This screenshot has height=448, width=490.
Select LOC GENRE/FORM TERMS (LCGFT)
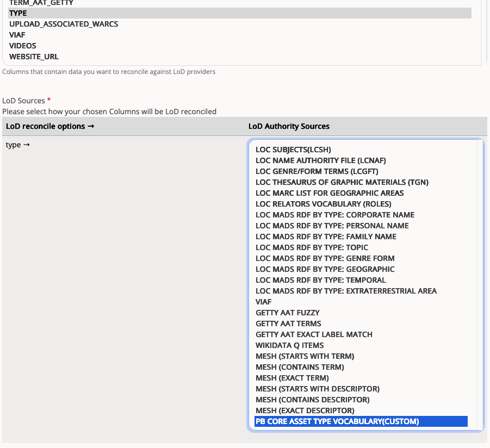[317, 171]
